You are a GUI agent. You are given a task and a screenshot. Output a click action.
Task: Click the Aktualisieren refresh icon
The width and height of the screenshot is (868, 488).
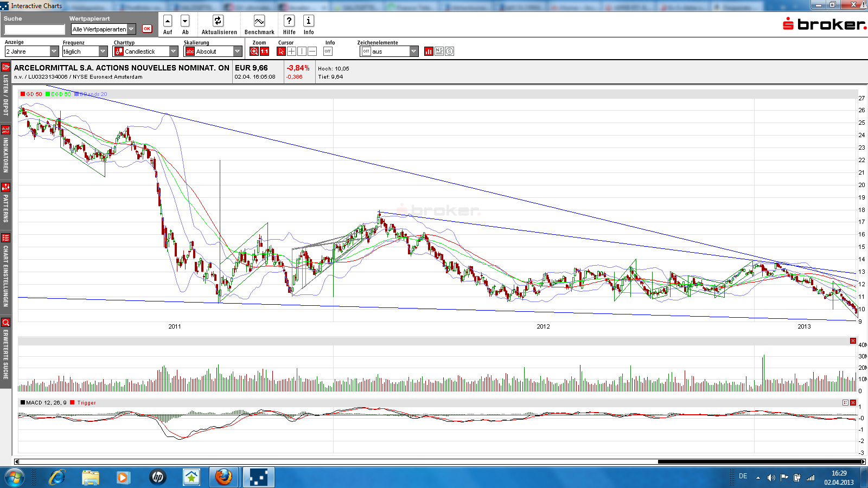[218, 21]
